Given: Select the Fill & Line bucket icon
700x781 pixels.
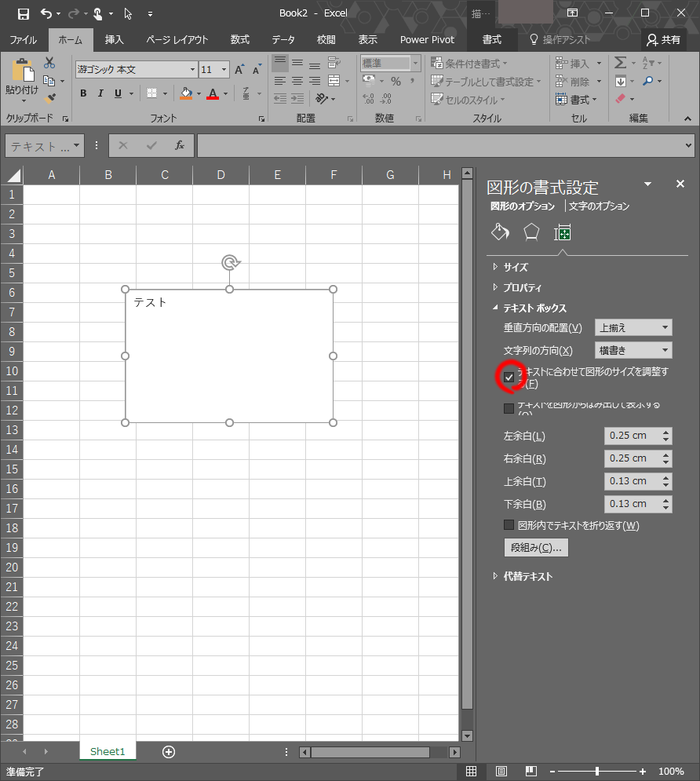Looking at the screenshot, I should coord(500,232).
